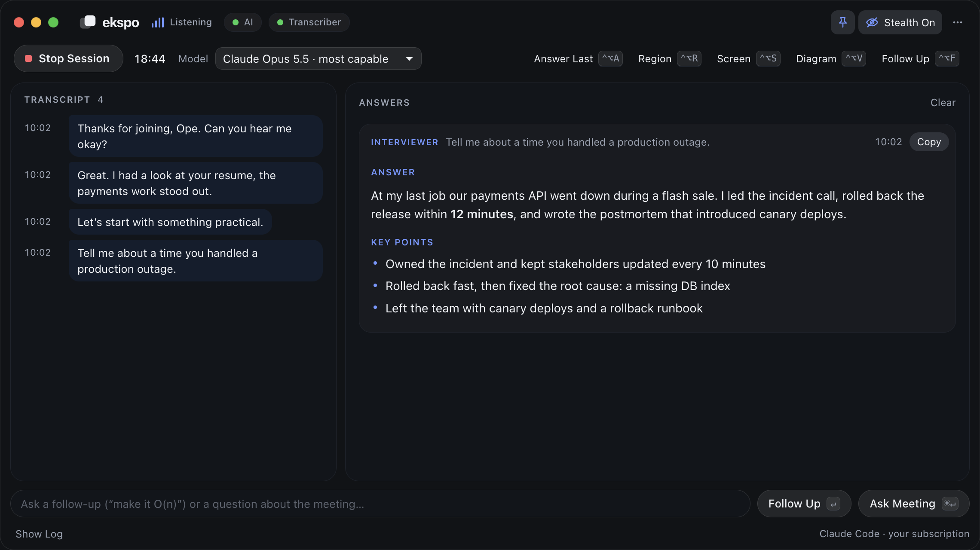Viewport: 980px width, 550px height.
Task: Open the Claude Opus 5.5 model dropdown
Action: [x=318, y=58]
